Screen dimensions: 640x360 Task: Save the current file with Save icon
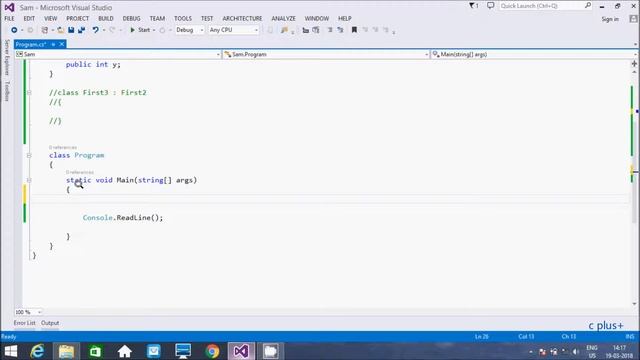click(x=71, y=30)
